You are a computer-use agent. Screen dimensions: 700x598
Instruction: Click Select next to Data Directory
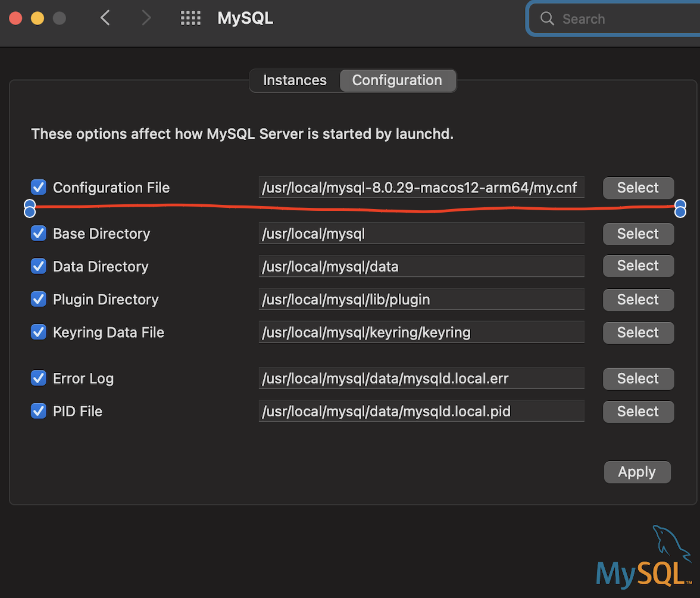[638, 266]
